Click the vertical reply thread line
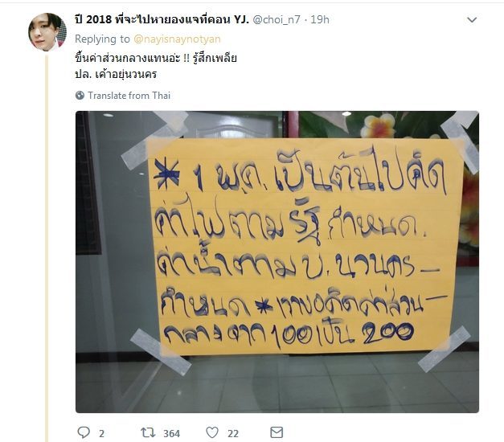Screen dimensions: 504x442 click(47, 248)
